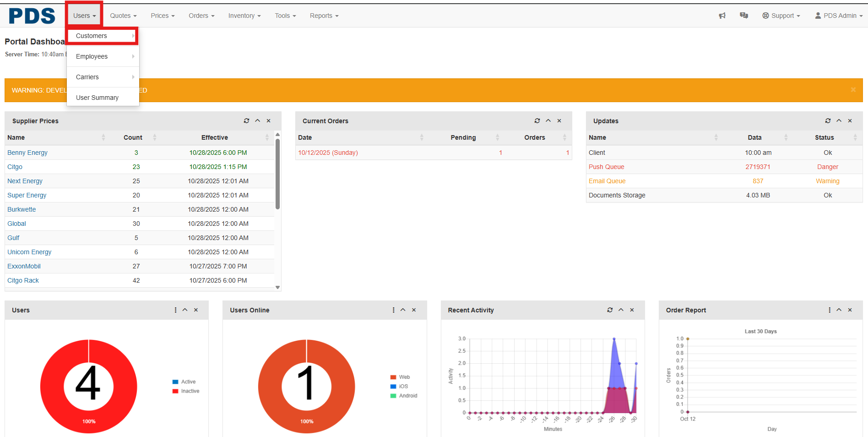Open the chat messages icon
Viewport: 868px width, 437px height.
coord(744,16)
